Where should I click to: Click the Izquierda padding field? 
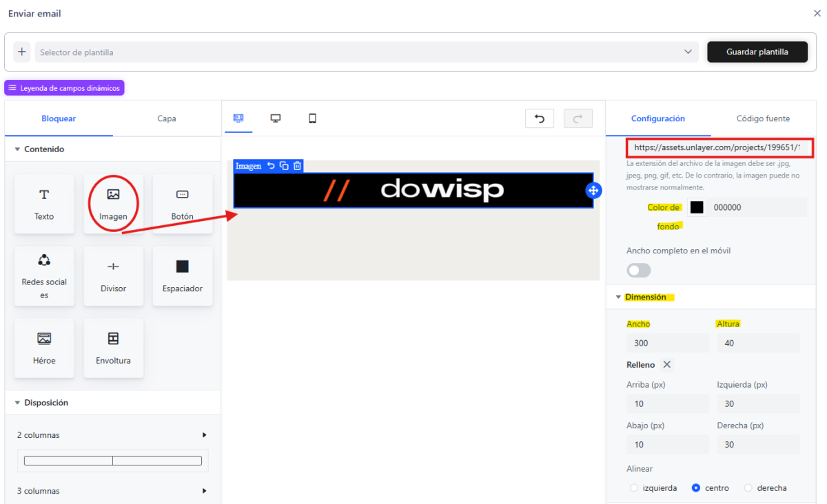click(x=758, y=403)
